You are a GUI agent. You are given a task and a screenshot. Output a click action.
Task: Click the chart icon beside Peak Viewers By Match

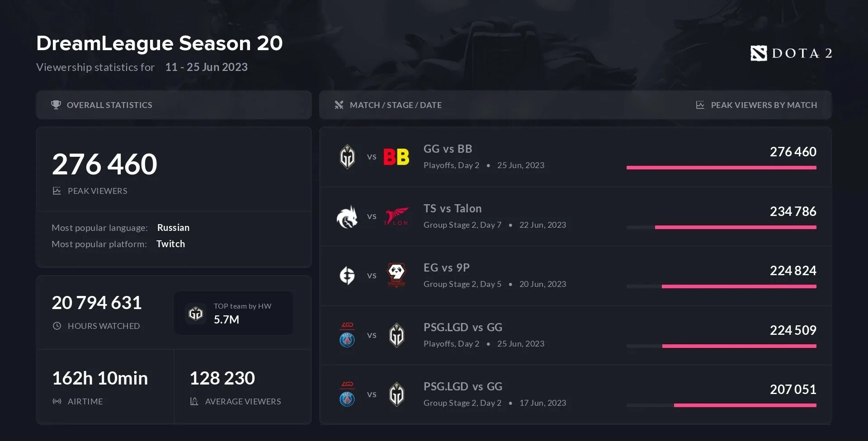[x=700, y=105]
